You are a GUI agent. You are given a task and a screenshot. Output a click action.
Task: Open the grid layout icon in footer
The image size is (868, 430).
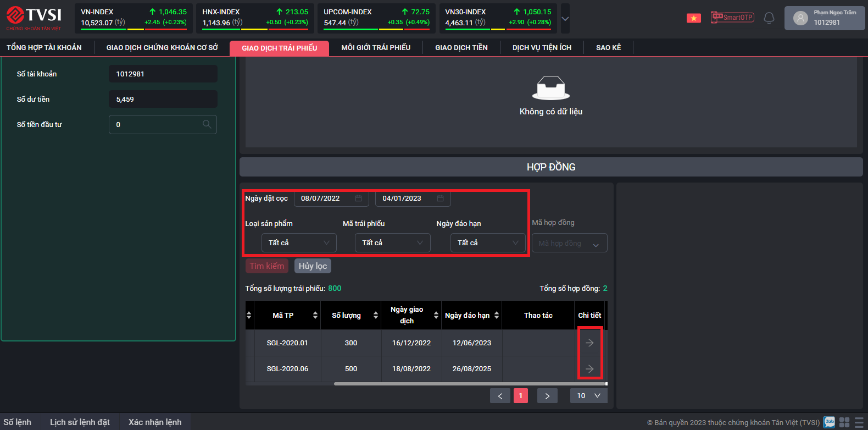844,422
